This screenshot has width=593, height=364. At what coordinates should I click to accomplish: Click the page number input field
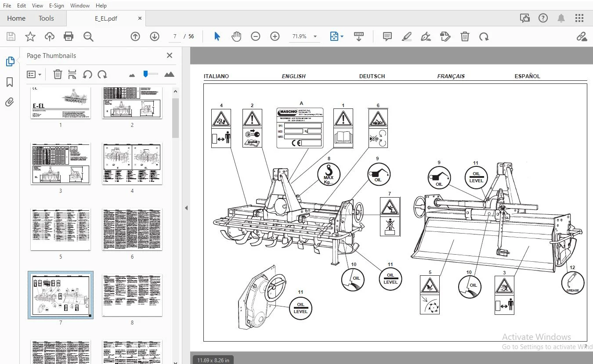click(175, 36)
